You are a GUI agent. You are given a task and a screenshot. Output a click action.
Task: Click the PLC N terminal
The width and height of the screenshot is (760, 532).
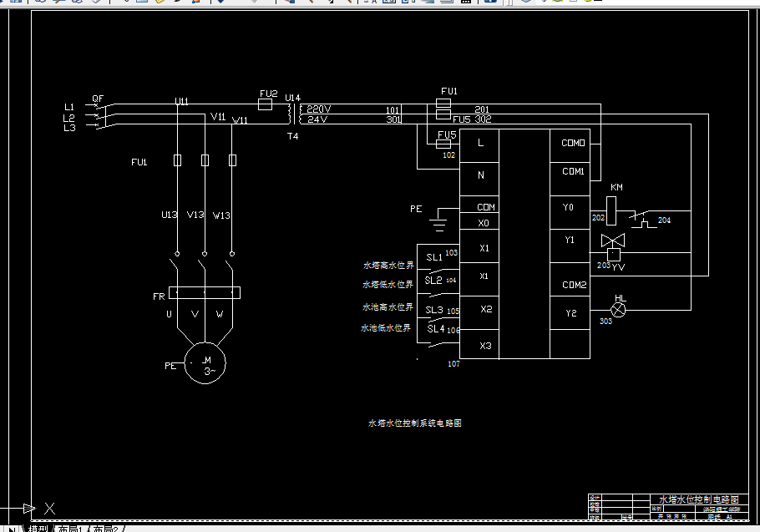tap(479, 180)
